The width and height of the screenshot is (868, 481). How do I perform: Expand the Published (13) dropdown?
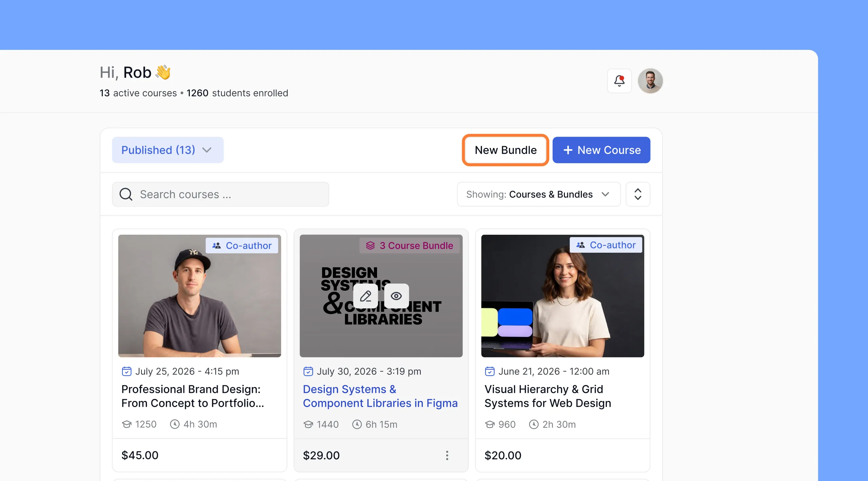coord(168,150)
